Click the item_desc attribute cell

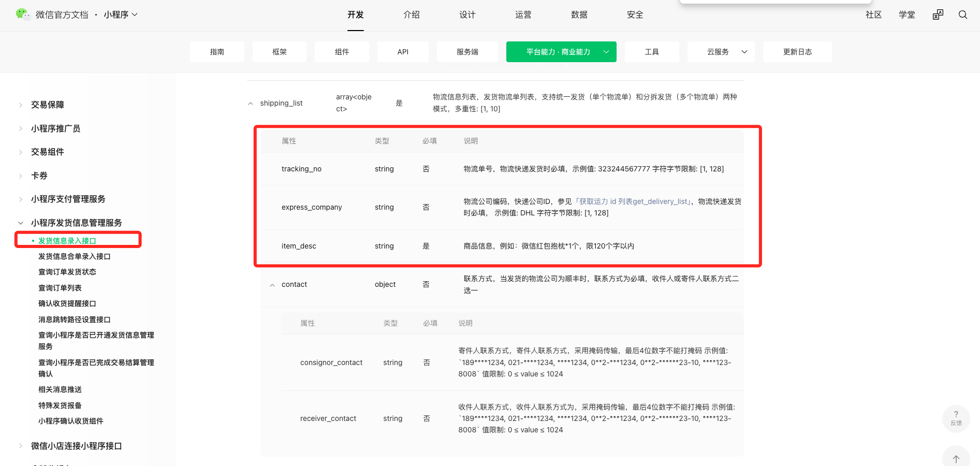pyautogui.click(x=299, y=246)
